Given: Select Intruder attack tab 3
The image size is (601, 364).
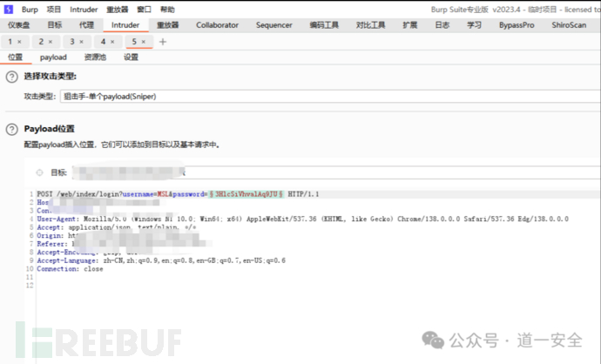Looking at the screenshot, I should point(72,42).
